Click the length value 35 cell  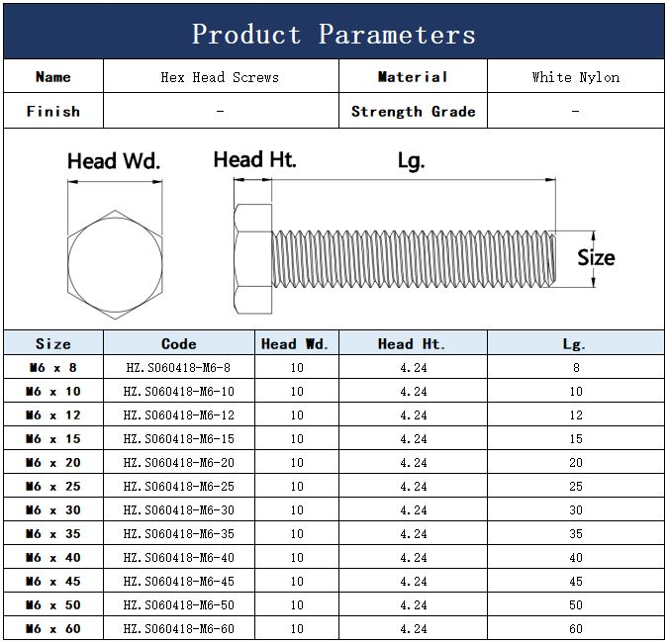(x=575, y=534)
